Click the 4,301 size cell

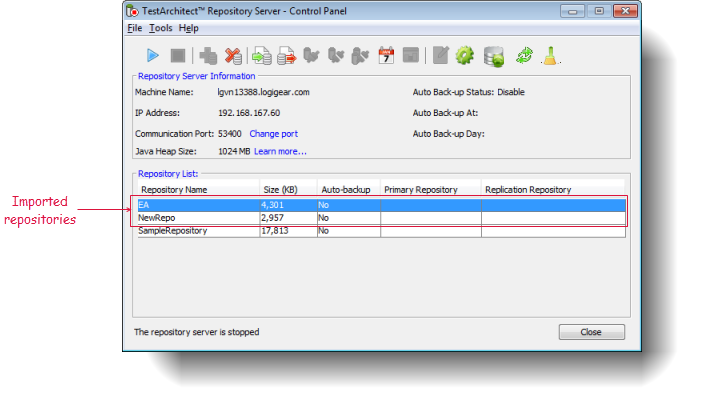tap(288, 205)
